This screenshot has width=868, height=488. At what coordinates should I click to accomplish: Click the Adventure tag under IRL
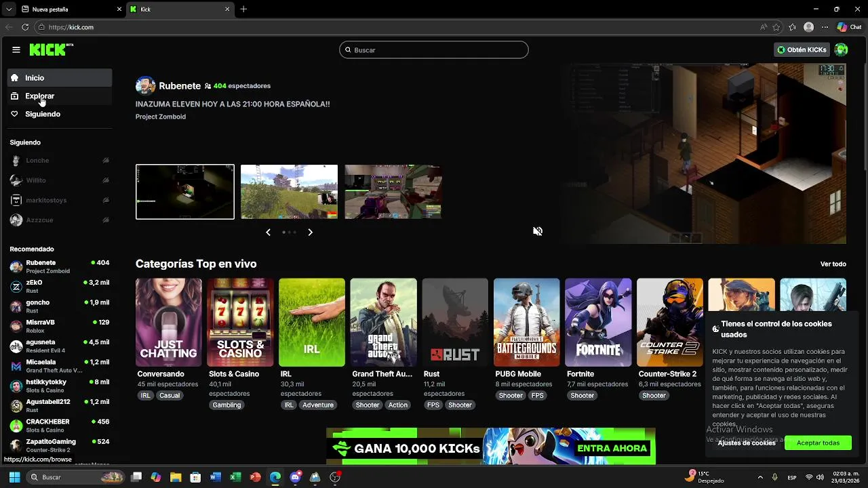click(x=318, y=405)
